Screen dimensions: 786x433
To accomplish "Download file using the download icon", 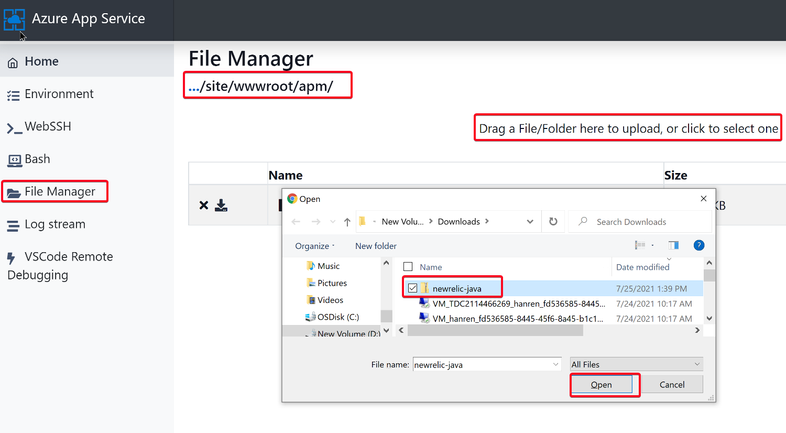I will [221, 205].
